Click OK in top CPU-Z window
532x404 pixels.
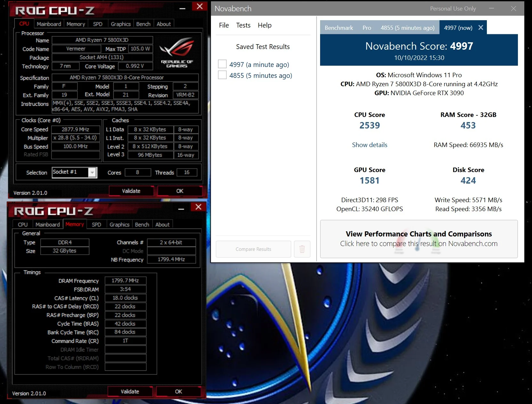click(x=180, y=191)
